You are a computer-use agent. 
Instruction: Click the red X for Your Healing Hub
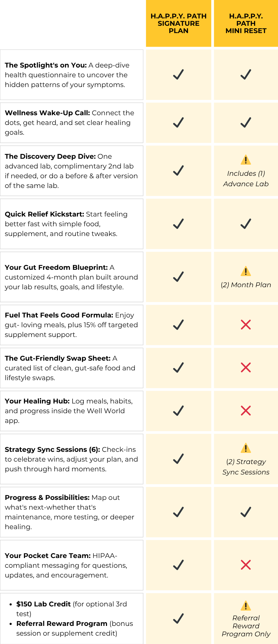coord(246,411)
